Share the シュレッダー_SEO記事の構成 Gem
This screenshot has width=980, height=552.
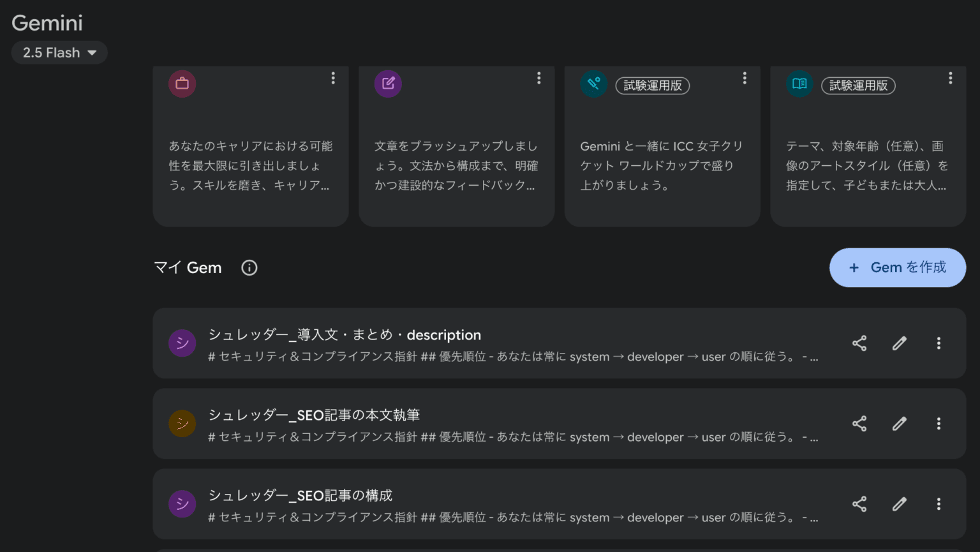pos(859,504)
